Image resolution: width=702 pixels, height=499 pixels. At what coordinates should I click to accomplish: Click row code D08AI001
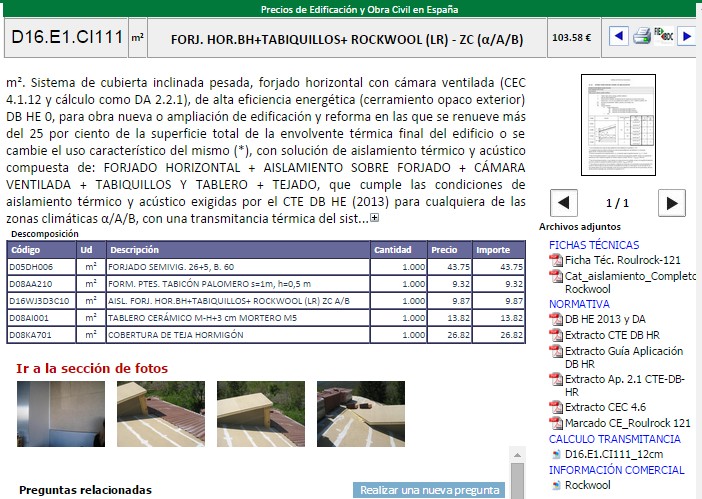coord(29,318)
